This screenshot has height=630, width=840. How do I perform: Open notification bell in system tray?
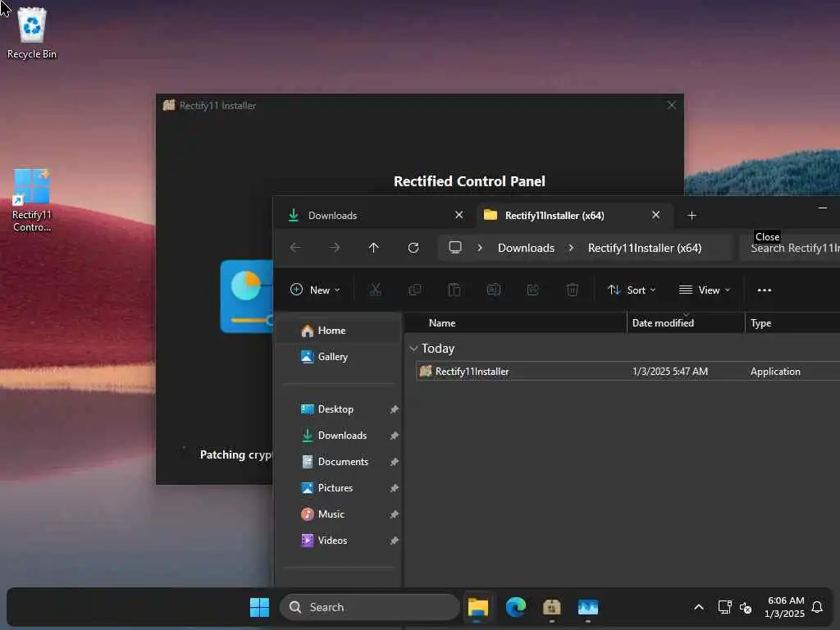point(817,607)
